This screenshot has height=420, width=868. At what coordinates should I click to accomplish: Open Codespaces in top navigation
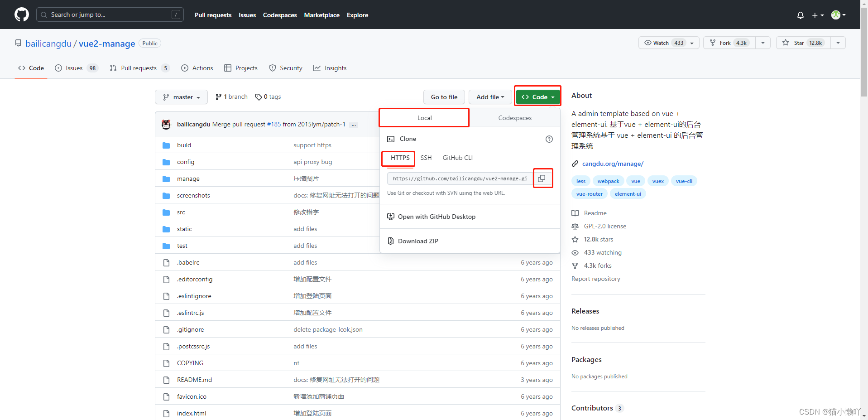point(280,15)
